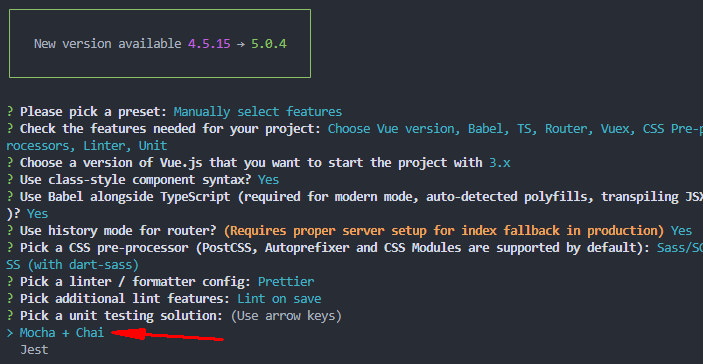Screen dimensions: 703x364
Task: Click the question mark before linter config prompt
Action: (10, 282)
